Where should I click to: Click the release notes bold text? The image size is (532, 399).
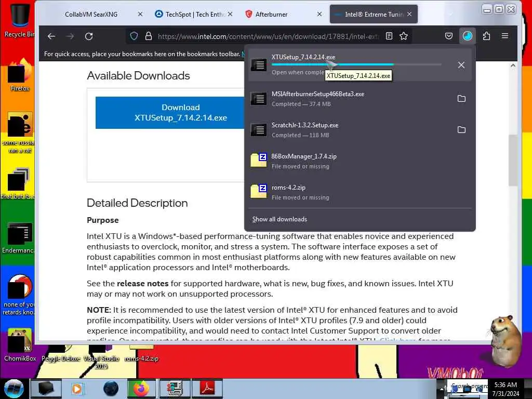click(x=142, y=283)
